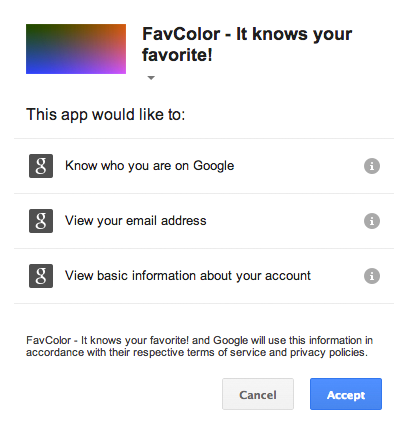Accept the permission request
The image size is (416, 424).
point(346,394)
